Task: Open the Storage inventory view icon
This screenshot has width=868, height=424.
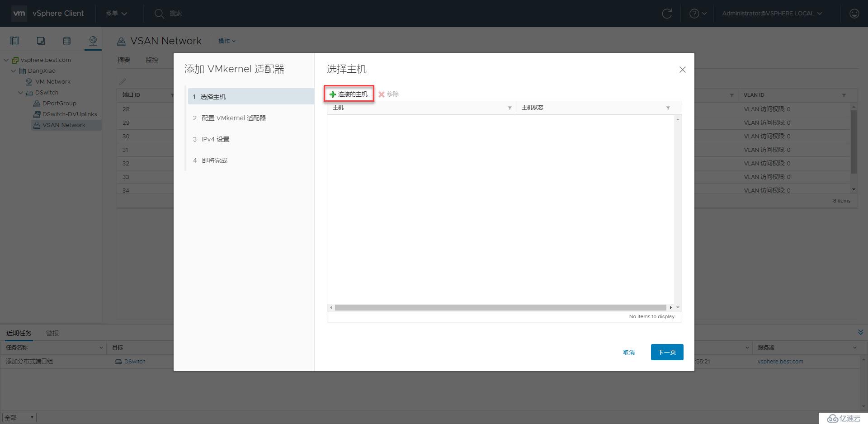Action: [x=66, y=41]
